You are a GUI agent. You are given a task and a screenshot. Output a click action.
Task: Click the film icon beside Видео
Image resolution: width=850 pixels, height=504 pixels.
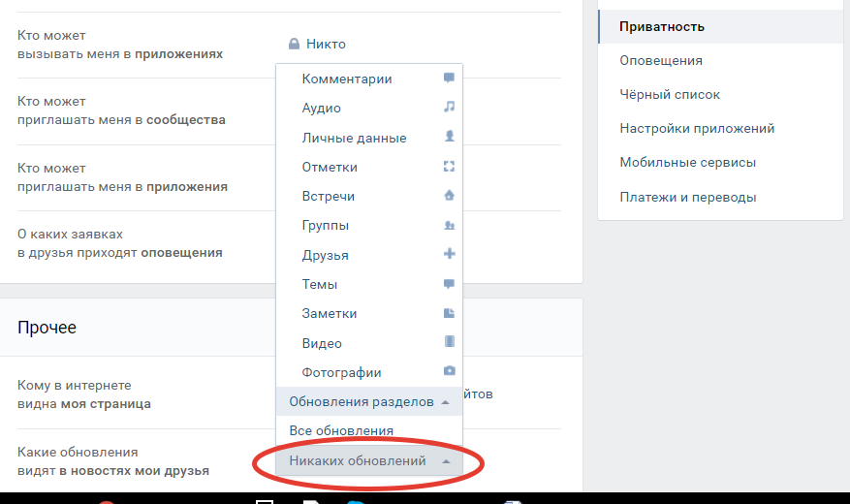pos(449,343)
